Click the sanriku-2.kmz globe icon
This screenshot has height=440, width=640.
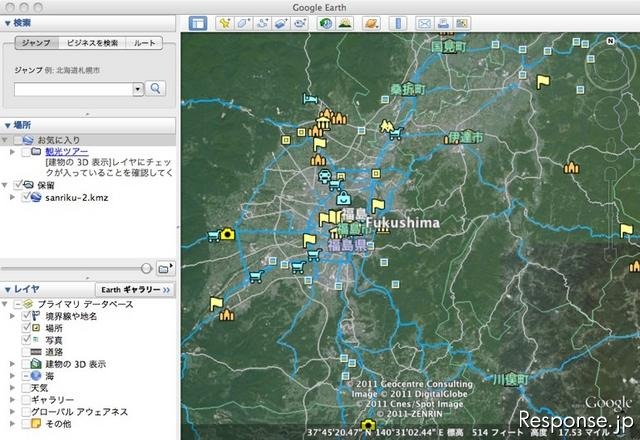pyautogui.click(x=36, y=197)
